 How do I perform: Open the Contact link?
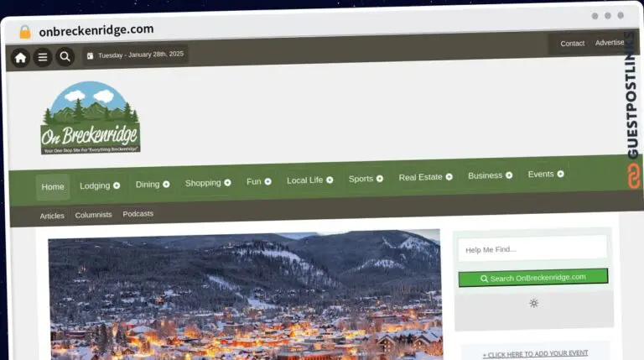(x=572, y=44)
